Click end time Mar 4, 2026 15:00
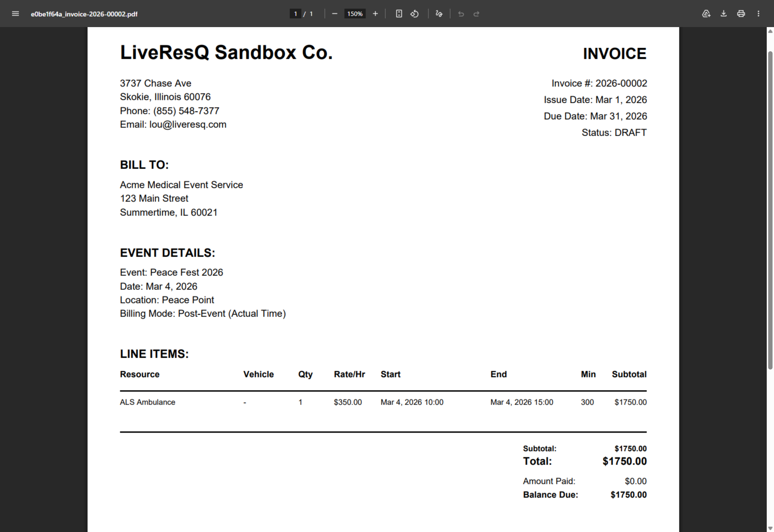 click(x=522, y=402)
